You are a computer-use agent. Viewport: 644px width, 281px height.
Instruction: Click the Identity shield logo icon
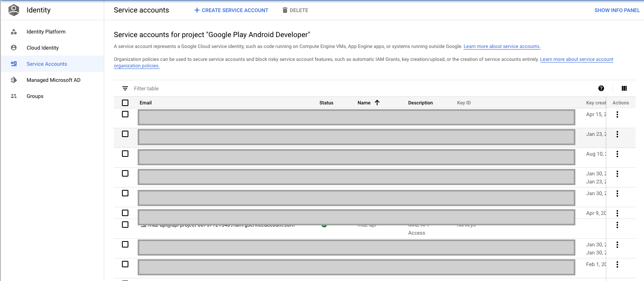click(14, 10)
